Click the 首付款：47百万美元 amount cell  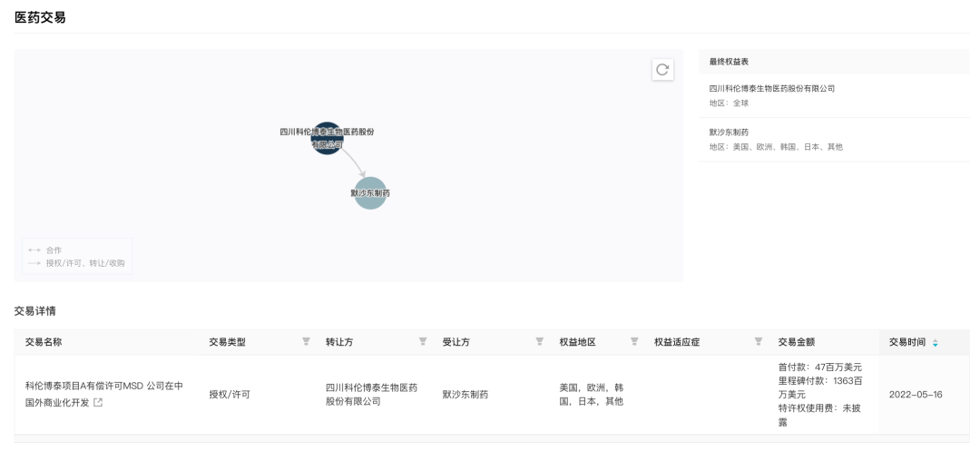coord(820,368)
